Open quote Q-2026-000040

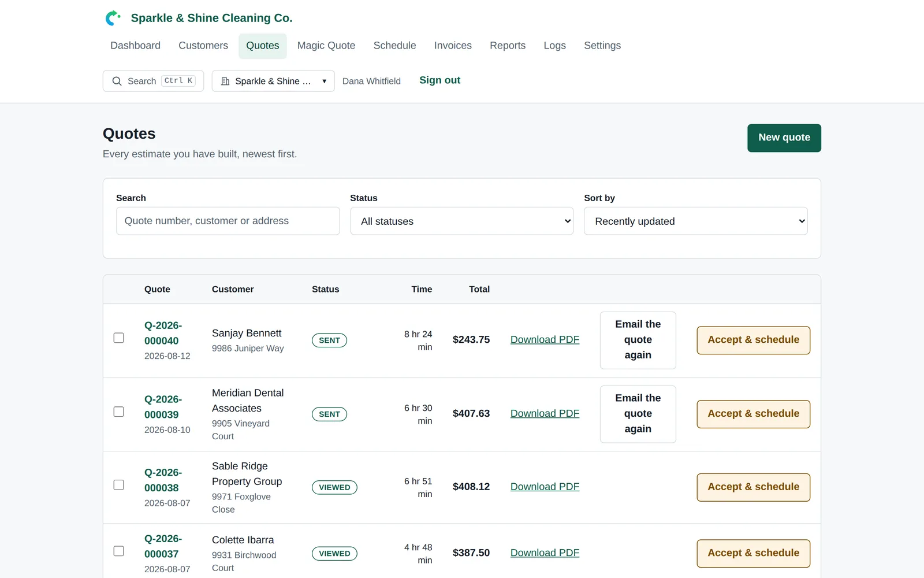click(x=163, y=333)
